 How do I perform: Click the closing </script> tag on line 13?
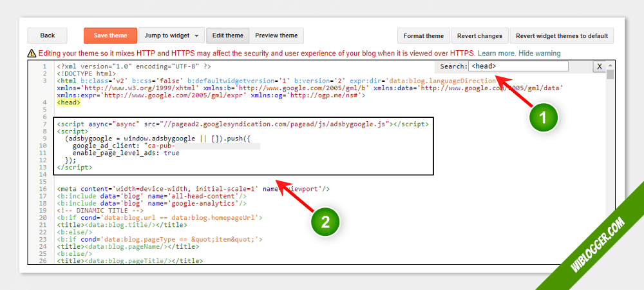[74, 167]
